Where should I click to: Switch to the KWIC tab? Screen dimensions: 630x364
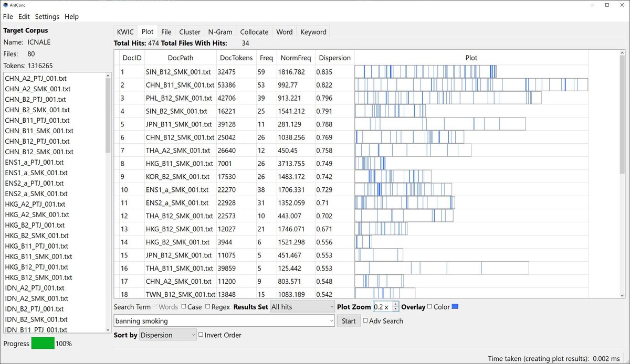tap(125, 32)
